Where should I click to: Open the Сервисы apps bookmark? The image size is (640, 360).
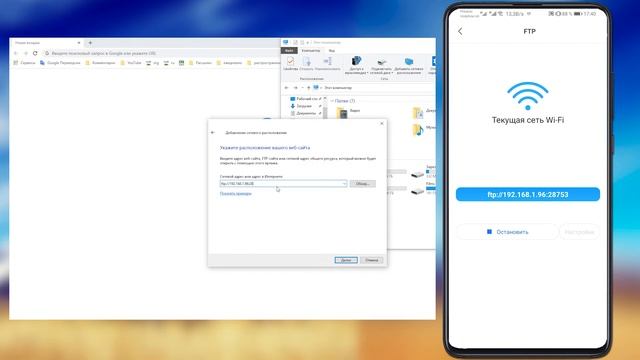tap(24, 63)
